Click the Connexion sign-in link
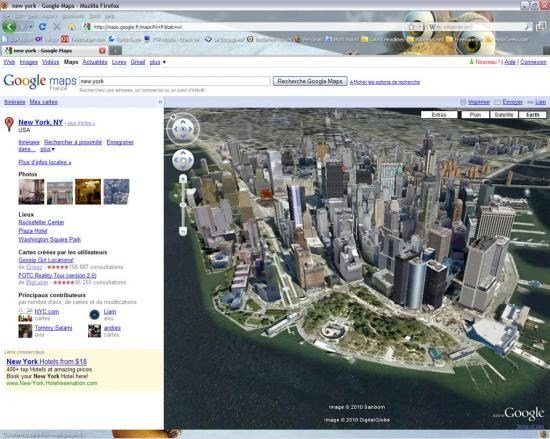This screenshot has width=550, height=439. point(533,62)
